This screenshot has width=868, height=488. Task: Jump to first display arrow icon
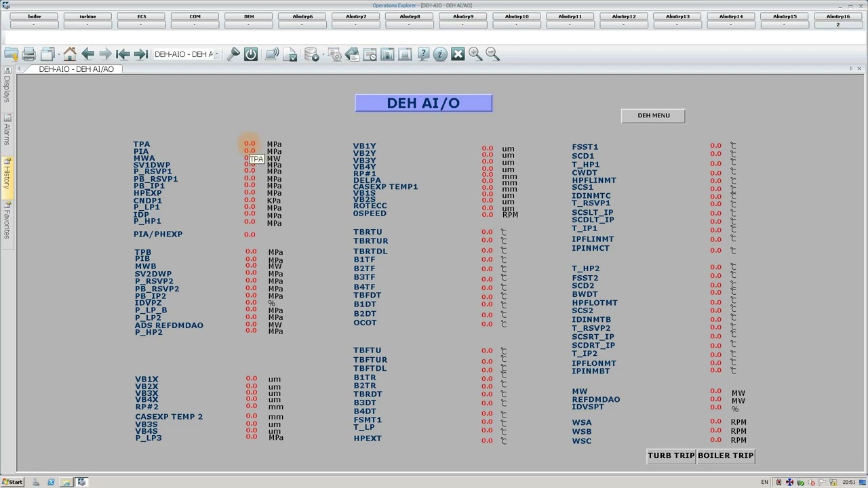click(x=123, y=54)
